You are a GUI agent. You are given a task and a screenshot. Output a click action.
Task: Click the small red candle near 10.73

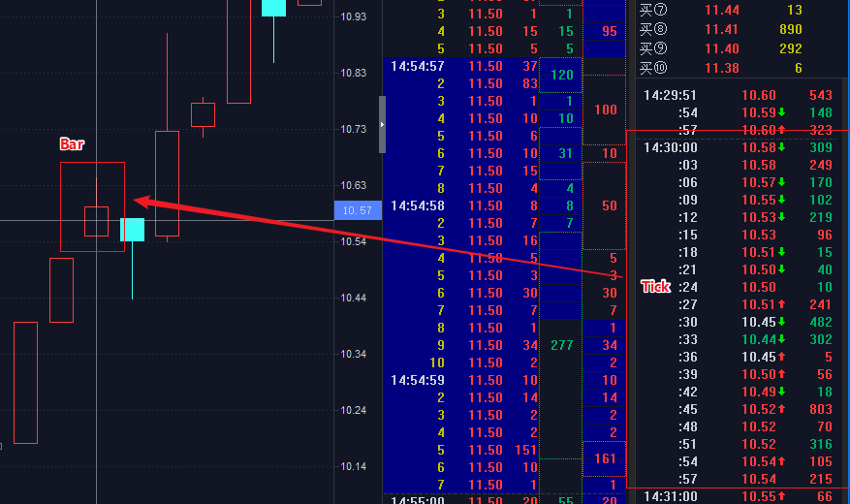203,114
